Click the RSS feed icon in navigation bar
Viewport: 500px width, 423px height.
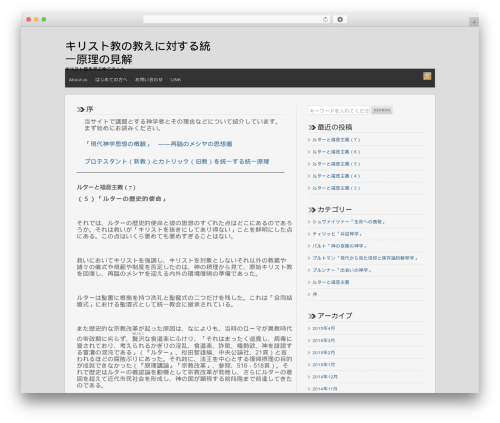click(x=427, y=76)
